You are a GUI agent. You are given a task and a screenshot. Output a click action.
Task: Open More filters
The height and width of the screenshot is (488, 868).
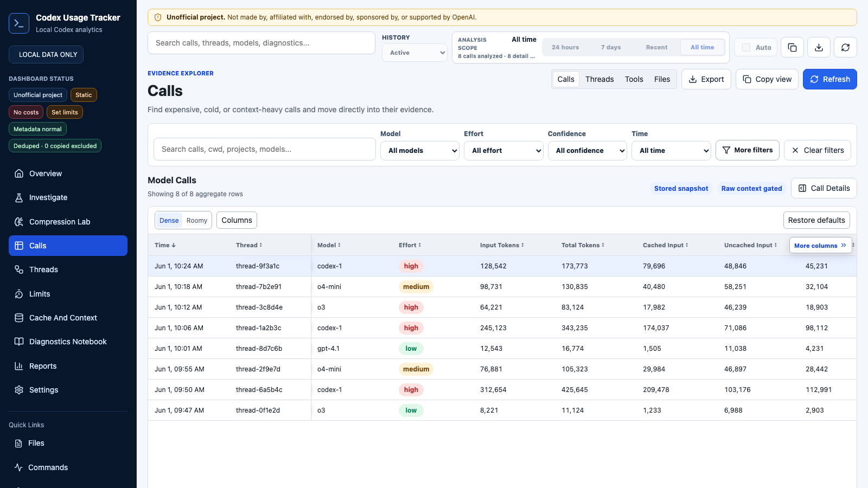click(x=748, y=150)
